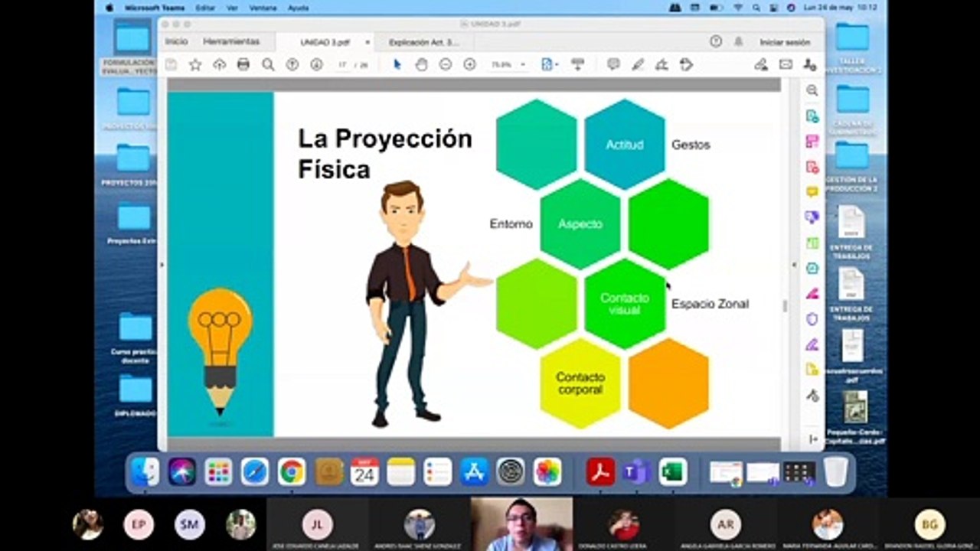Click the cloud upload icon
The image size is (980, 551).
point(220,65)
